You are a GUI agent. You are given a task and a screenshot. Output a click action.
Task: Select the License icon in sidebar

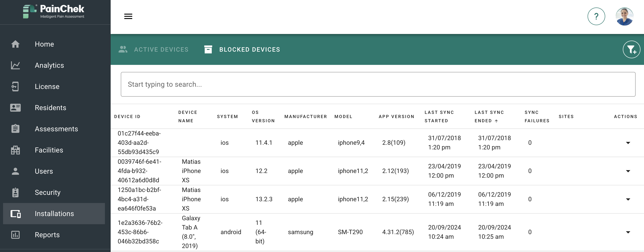coord(15,87)
